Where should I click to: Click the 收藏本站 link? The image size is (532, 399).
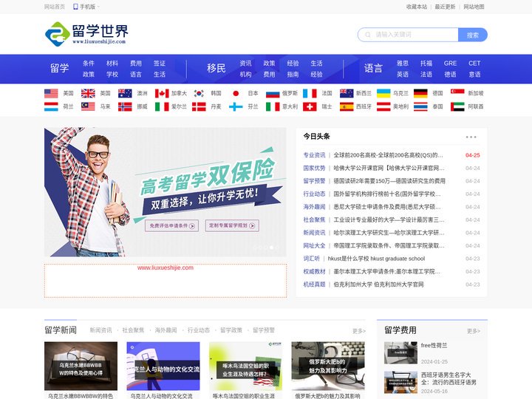click(x=417, y=7)
